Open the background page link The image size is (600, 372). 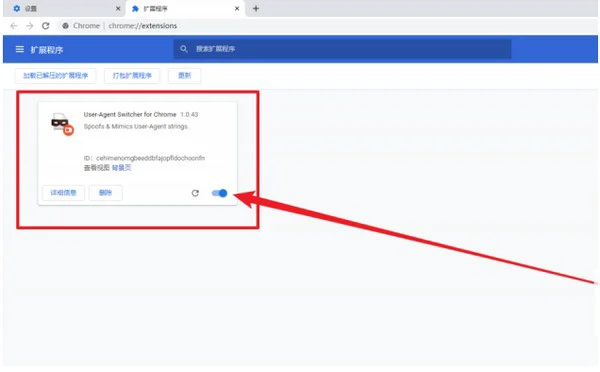121,168
